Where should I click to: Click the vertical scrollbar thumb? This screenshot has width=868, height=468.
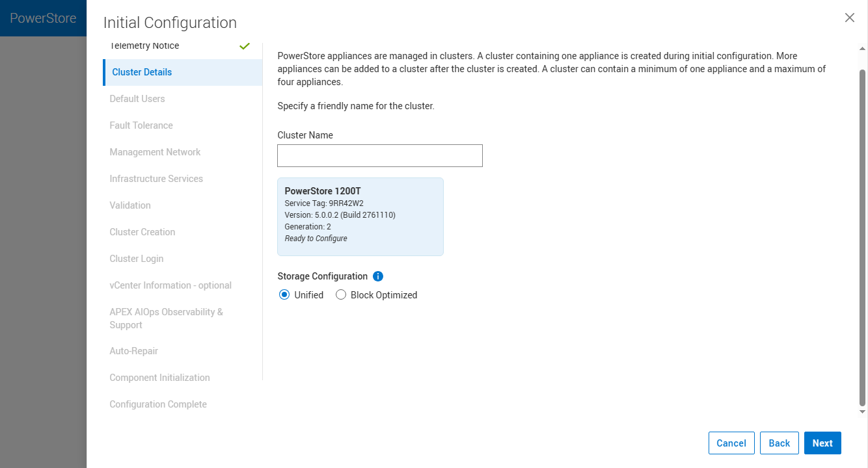click(863, 237)
